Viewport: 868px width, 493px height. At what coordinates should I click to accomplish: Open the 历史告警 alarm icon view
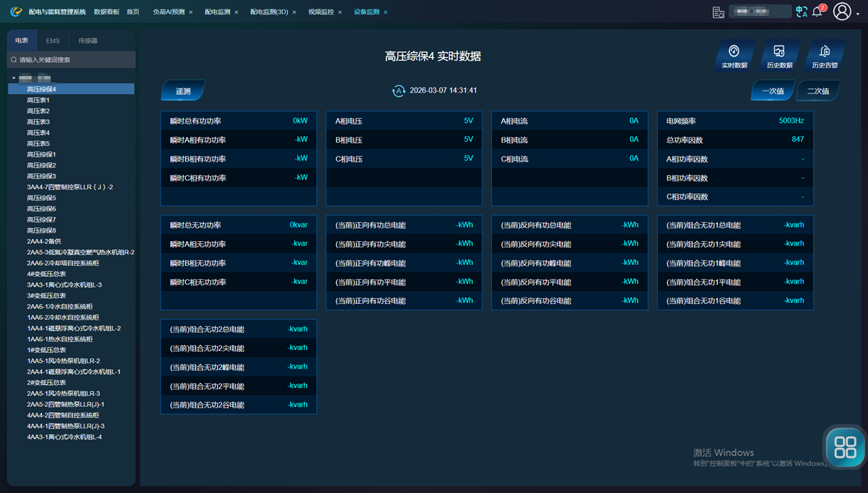(825, 56)
